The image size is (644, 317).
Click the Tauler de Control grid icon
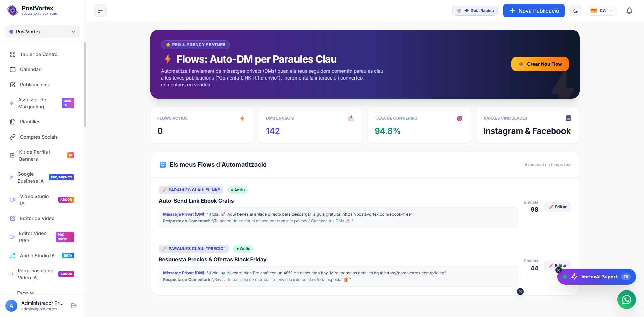13,54
